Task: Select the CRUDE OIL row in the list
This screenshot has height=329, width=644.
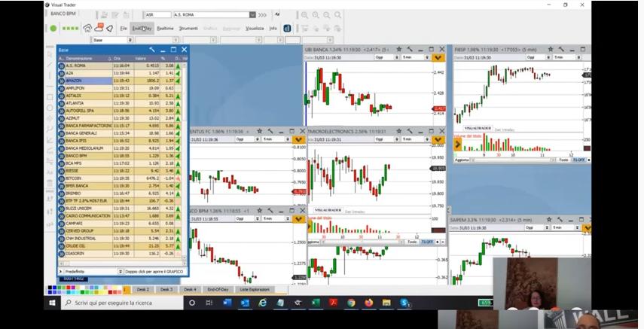Action: tap(121, 246)
